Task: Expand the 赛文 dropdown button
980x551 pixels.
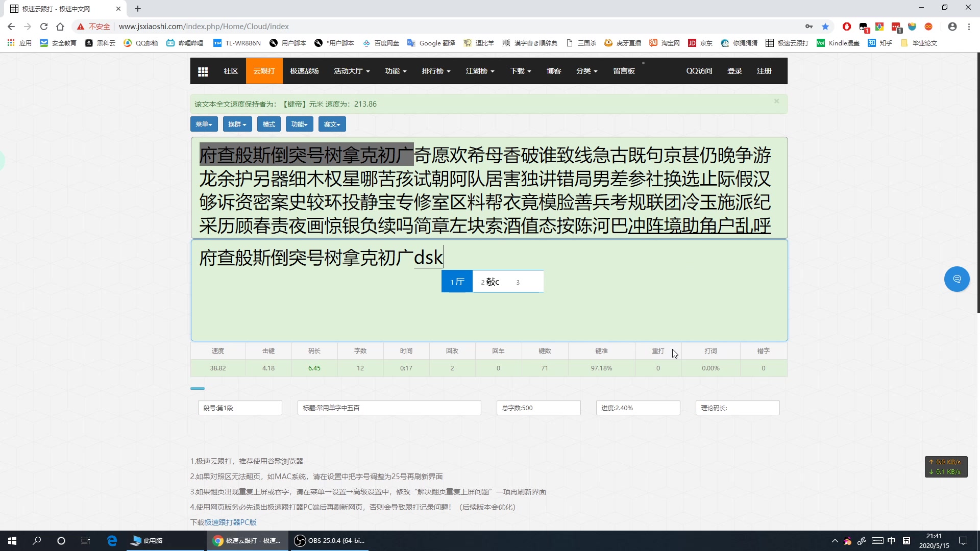Action: click(332, 124)
